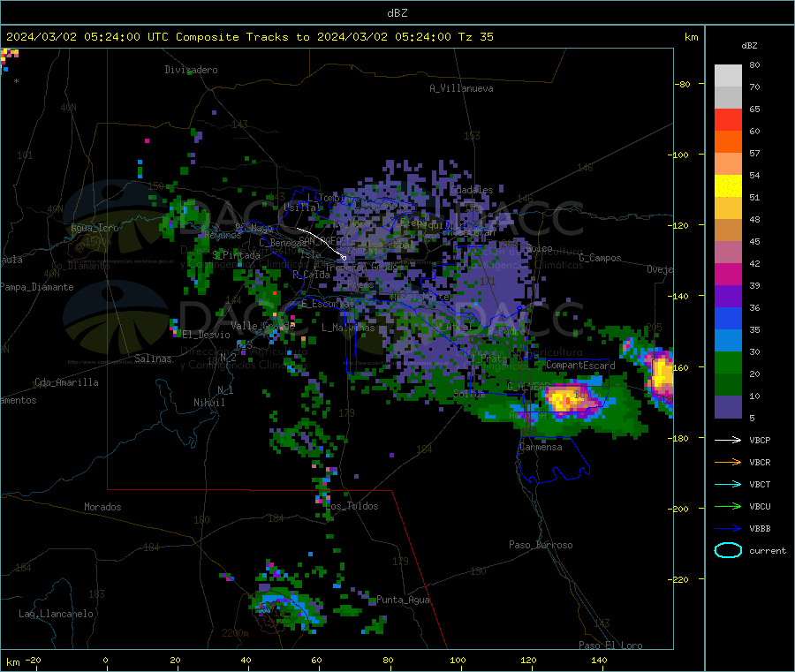Click the orange VBCR arrow in legend
795x672 pixels.
[x=728, y=462]
